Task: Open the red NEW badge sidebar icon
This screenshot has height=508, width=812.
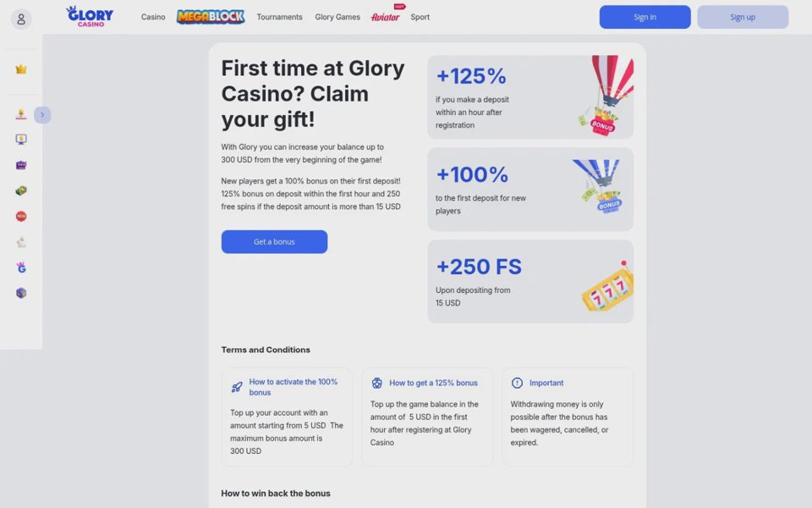Action: [21, 216]
